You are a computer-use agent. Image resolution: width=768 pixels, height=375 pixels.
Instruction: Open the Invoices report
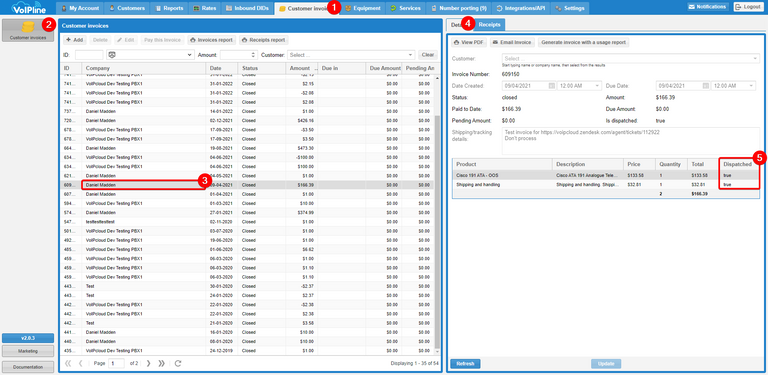tap(212, 40)
